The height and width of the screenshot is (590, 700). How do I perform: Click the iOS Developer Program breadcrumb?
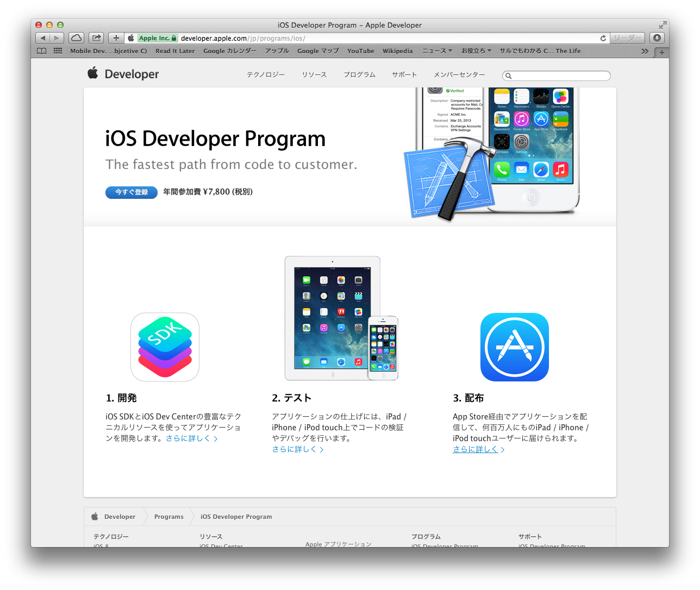236,517
